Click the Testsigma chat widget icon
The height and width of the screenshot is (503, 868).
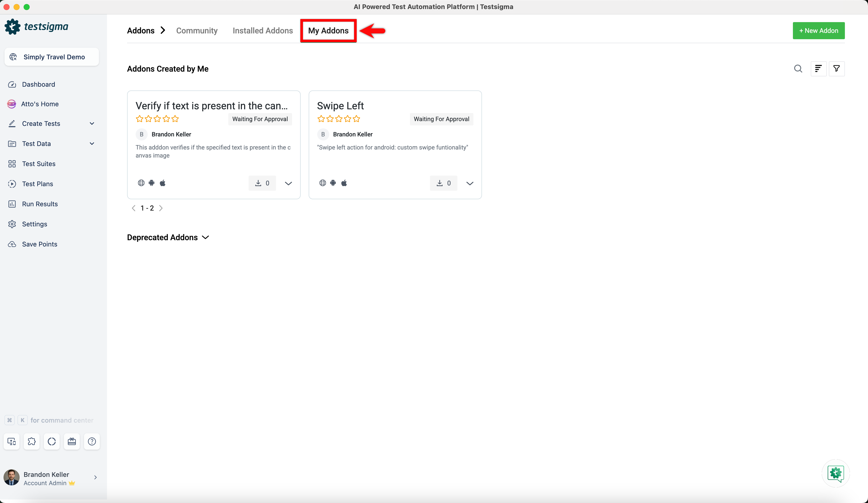[x=835, y=473]
